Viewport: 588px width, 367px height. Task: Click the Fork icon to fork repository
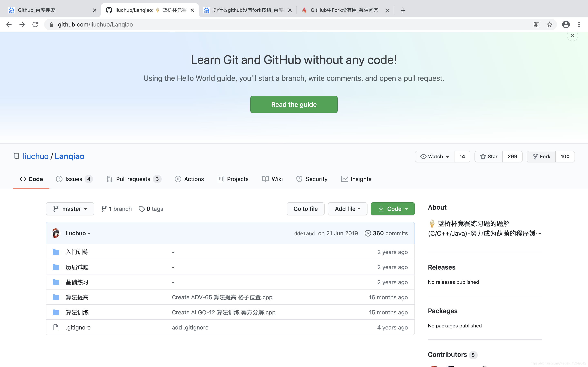(541, 156)
